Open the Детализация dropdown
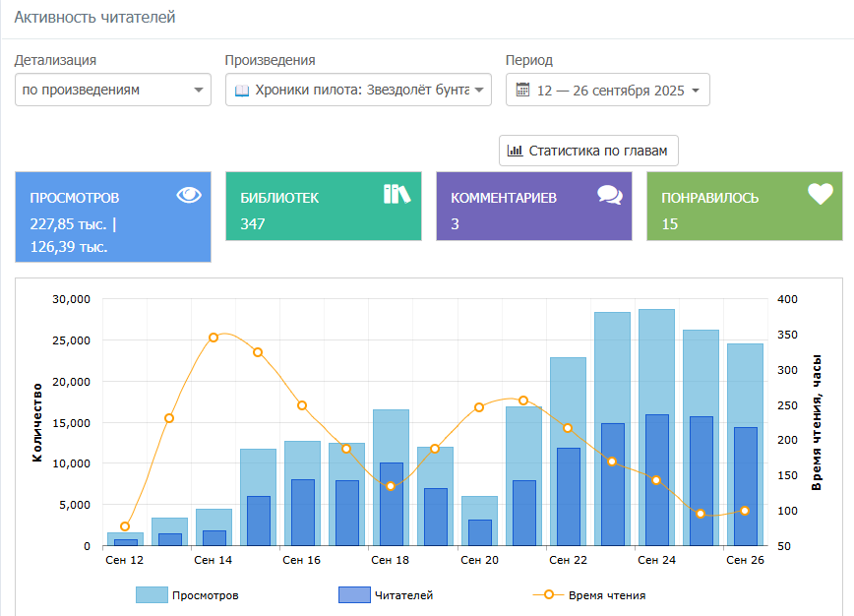This screenshot has height=616, width=854. pyautogui.click(x=113, y=90)
